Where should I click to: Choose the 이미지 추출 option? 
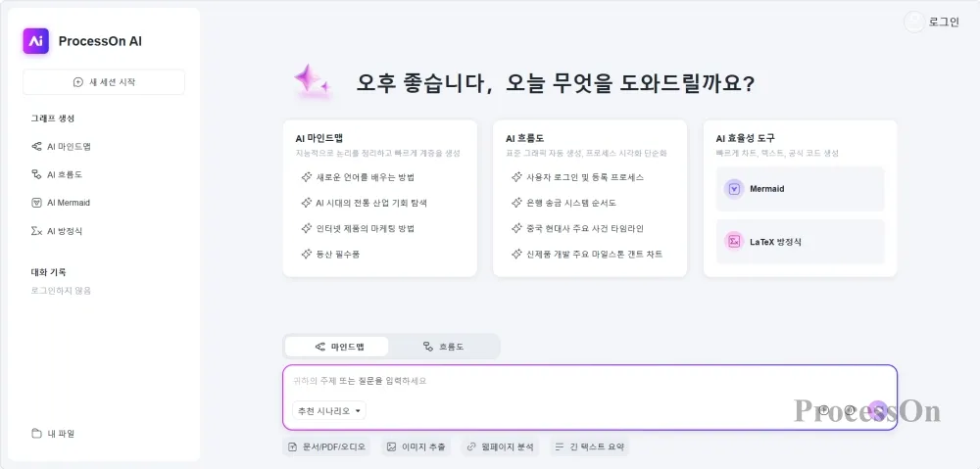tap(416, 446)
